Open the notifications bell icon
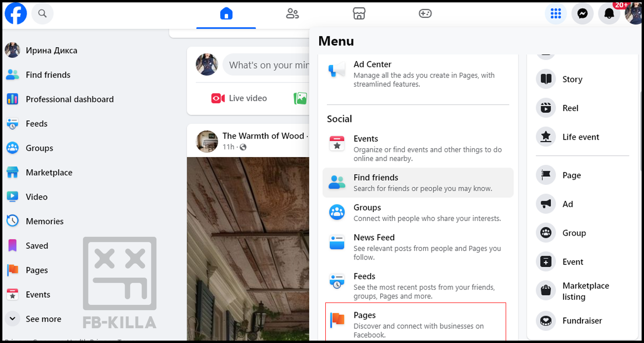This screenshot has height=343, width=644. point(609,14)
